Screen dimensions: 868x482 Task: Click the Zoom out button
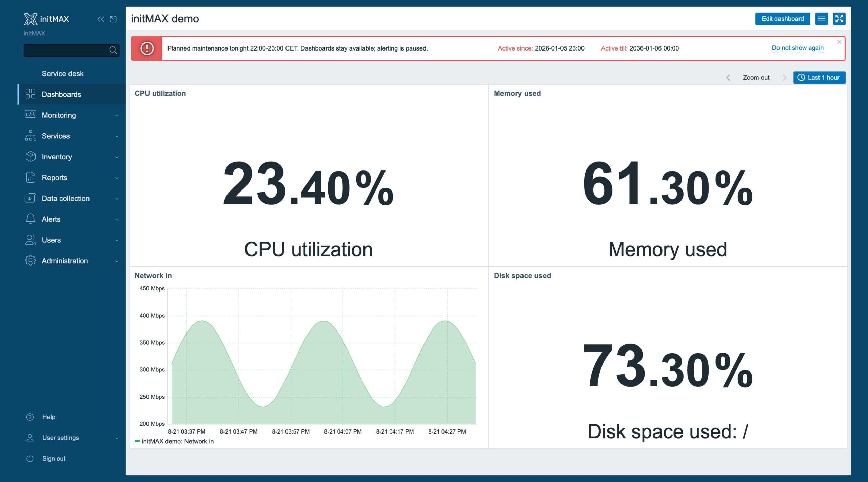pos(756,78)
